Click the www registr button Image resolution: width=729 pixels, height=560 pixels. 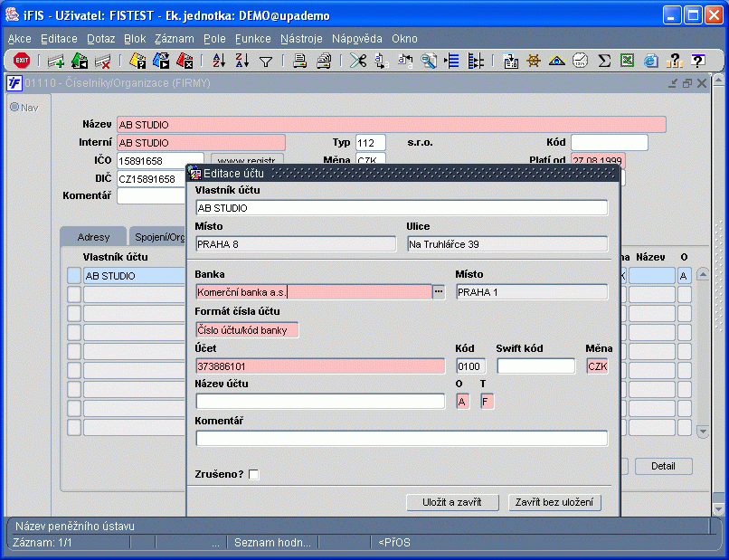click(x=247, y=159)
